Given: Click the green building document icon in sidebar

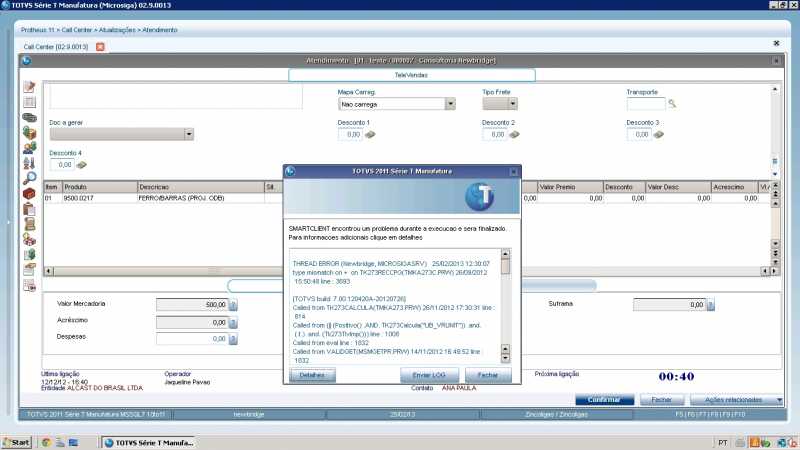Looking at the screenshot, I should pos(30,254).
